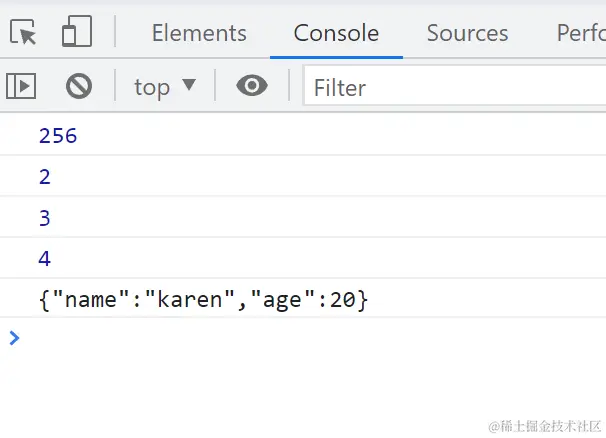Activate the inspect element picker icon

coord(24,33)
